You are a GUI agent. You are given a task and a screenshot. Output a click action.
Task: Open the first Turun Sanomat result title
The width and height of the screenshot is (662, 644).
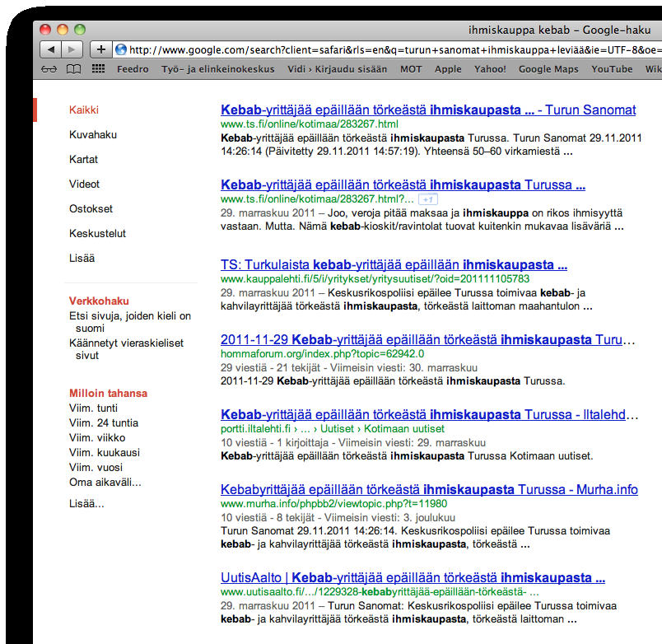click(x=428, y=110)
